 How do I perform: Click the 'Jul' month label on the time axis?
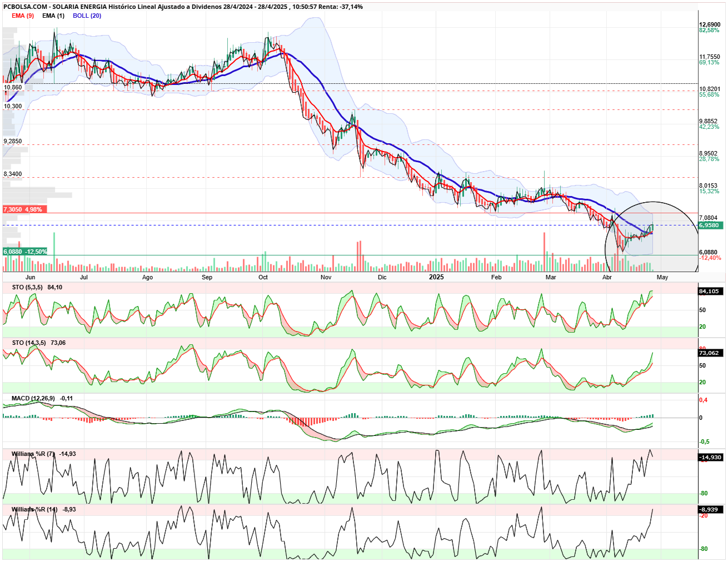[84, 277]
